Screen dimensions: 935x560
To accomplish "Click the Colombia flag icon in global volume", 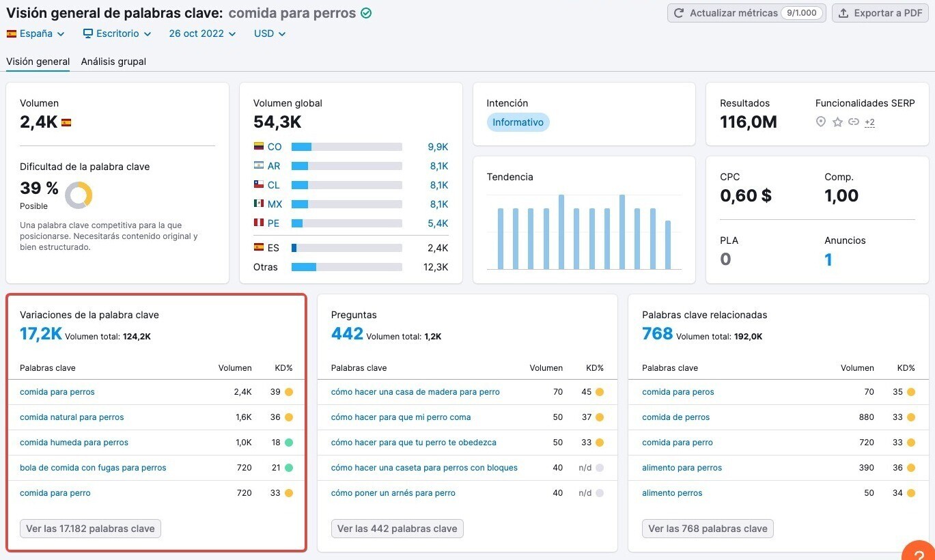I will point(259,147).
